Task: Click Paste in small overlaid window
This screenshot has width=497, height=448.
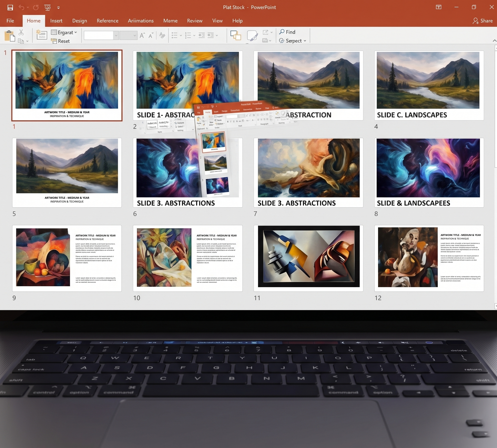Action: pyautogui.click(x=199, y=121)
